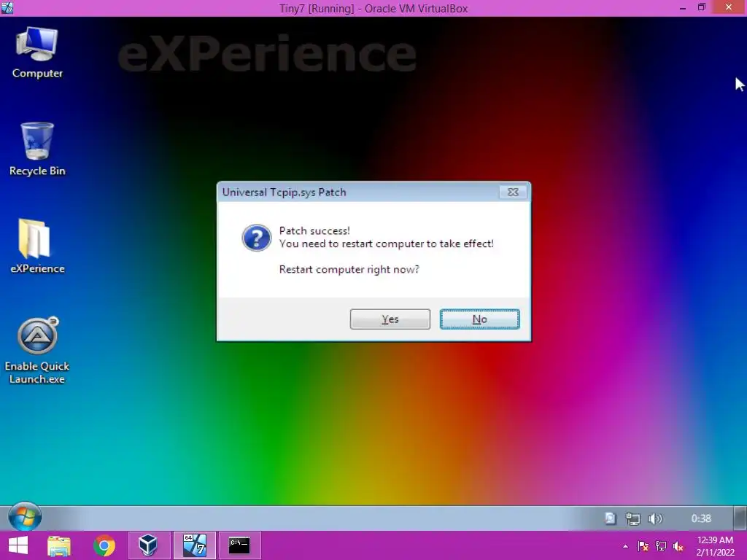The height and width of the screenshot is (560, 747).
Task: Click the guest volume speaker icon
Action: click(655, 518)
